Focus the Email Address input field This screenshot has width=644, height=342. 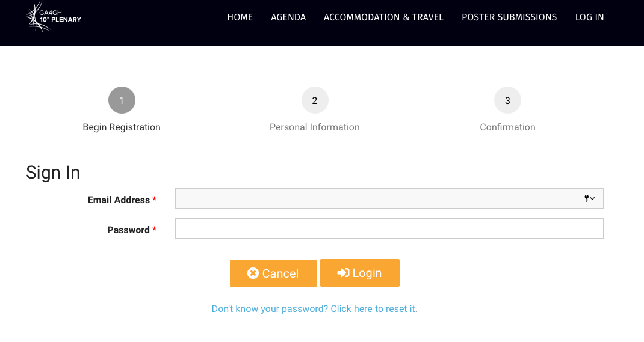[x=373, y=198]
